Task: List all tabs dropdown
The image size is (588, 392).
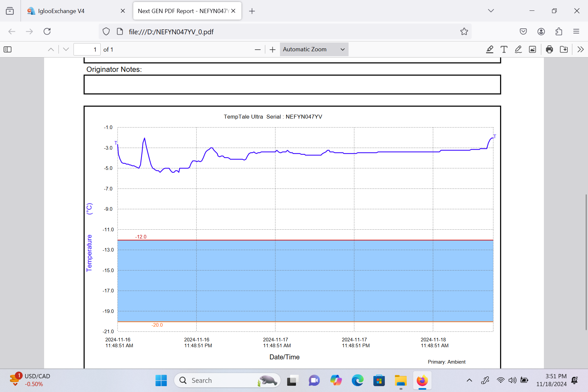Action: (x=491, y=11)
